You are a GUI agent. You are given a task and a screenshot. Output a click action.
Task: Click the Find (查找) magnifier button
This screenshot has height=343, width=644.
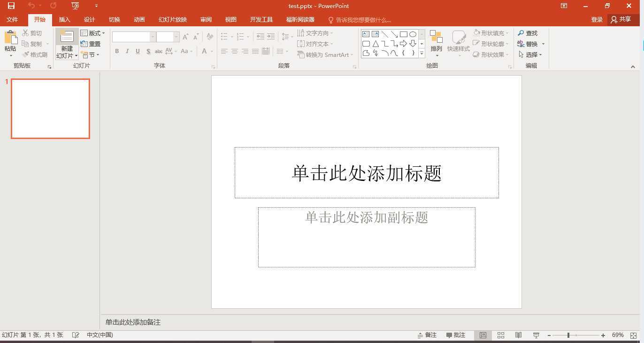click(x=528, y=33)
